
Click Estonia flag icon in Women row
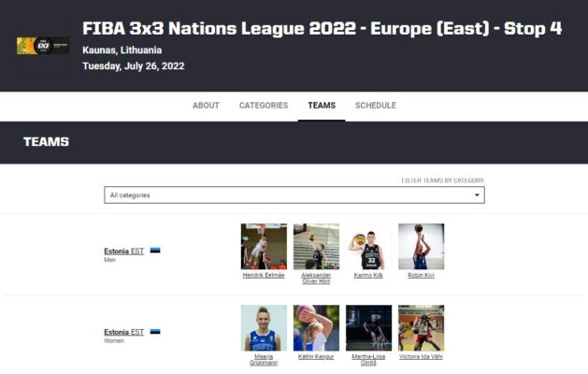click(x=155, y=332)
